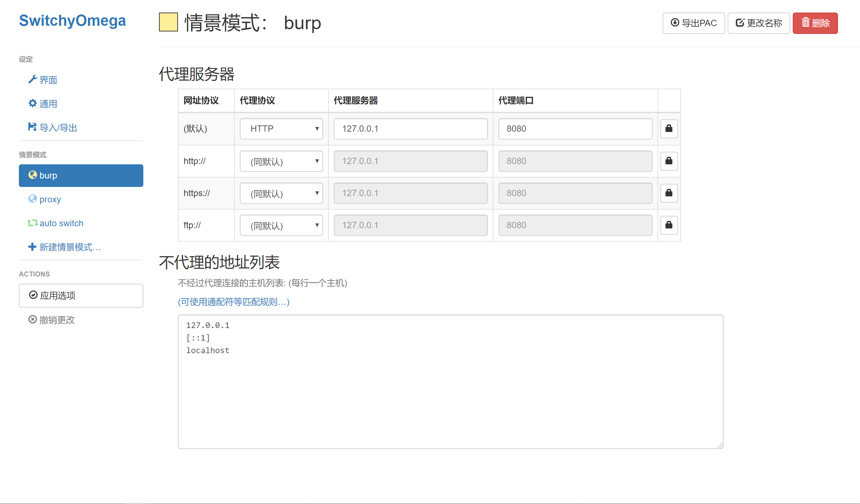Click the gear icon beside 通用
The width and height of the screenshot is (860, 504).
(x=32, y=103)
